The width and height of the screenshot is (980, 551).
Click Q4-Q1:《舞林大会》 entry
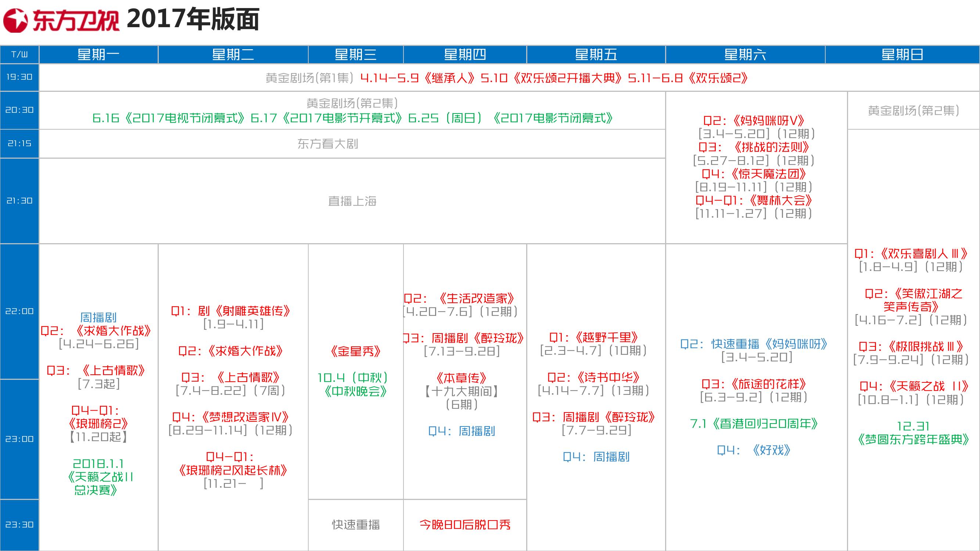(754, 201)
